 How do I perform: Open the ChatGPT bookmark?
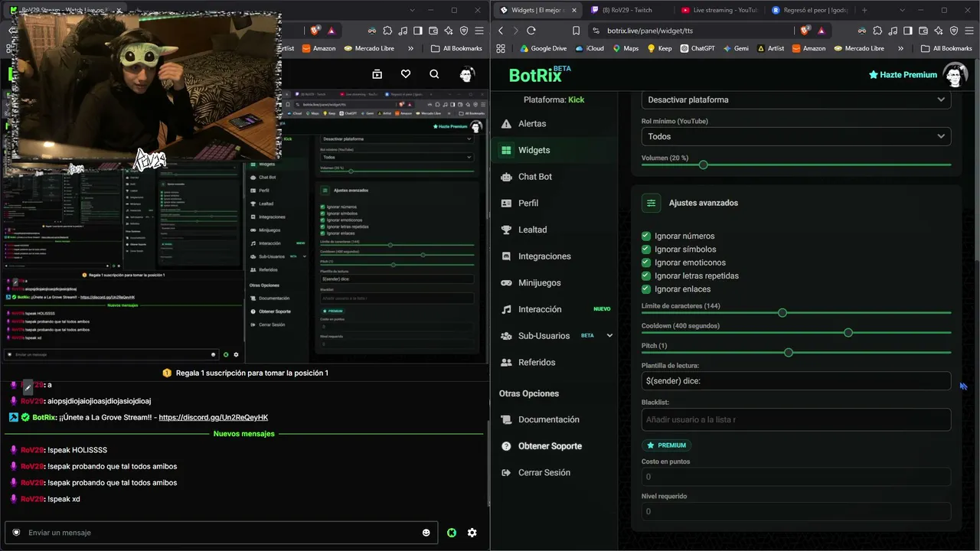click(x=697, y=48)
